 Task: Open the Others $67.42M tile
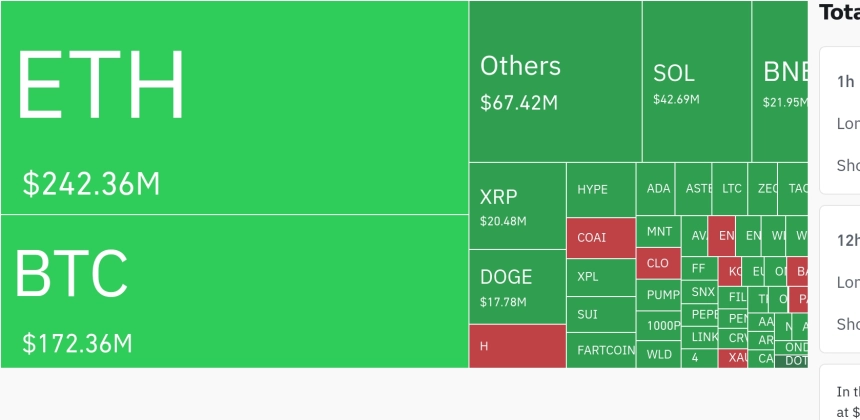tap(555, 81)
